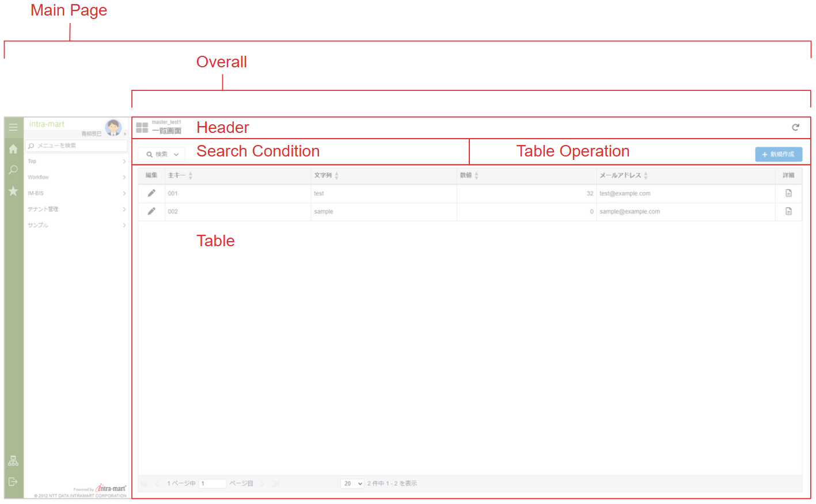This screenshot has height=504, width=816.
Task: Open the rows-per-page dropdown showing 20
Action: point(352,483)
